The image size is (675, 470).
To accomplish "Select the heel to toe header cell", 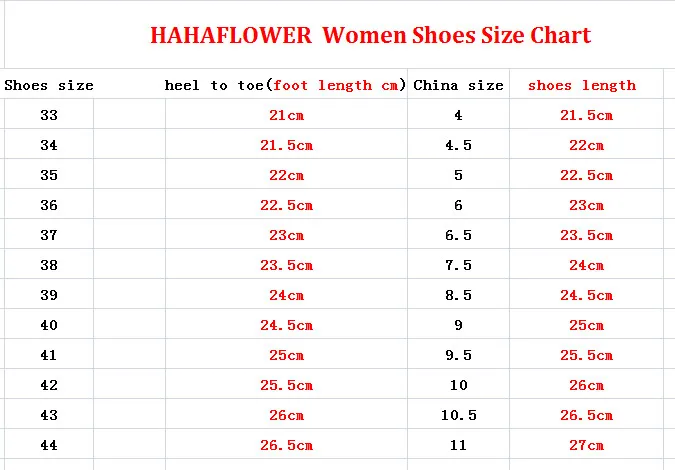I will (285, 85).
